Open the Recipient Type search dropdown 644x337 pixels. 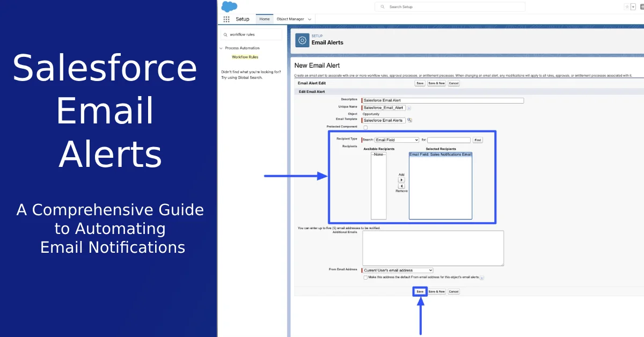pos(397,140)
